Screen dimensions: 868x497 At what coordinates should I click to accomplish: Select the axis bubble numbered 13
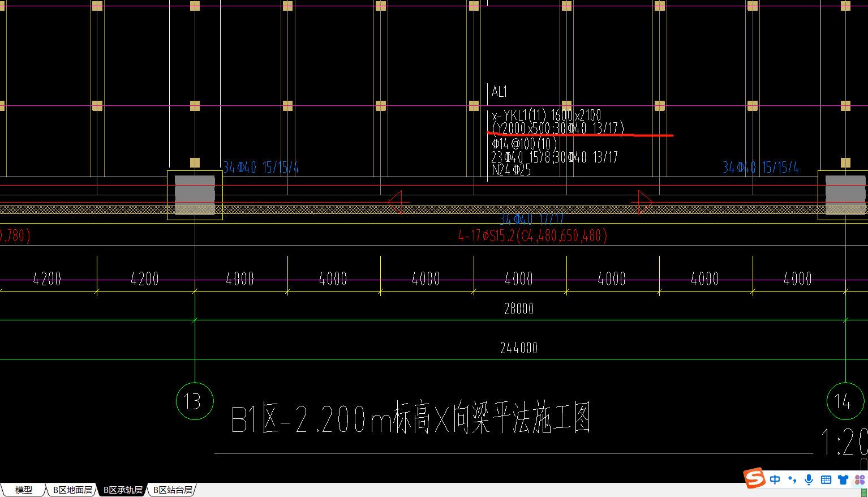point(195,401)
